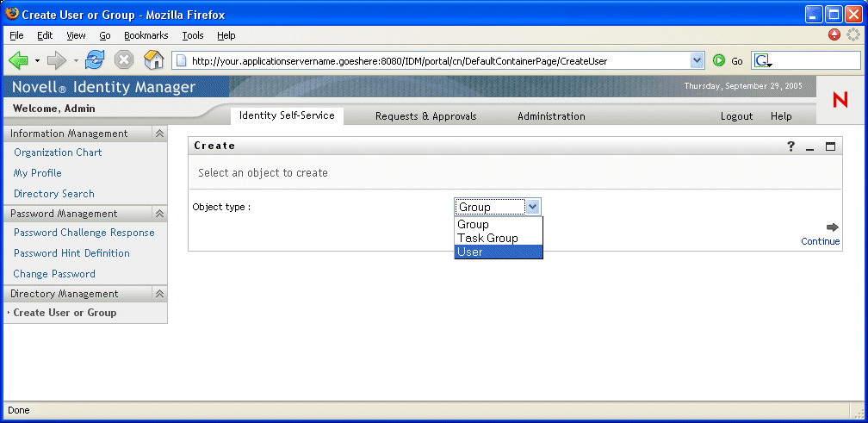Image resolution: width=868 pixels, height=423 pixels.
Task: Click the Firefox activity throbber icon
Action: pyautogui.click(x=853, y=34)
